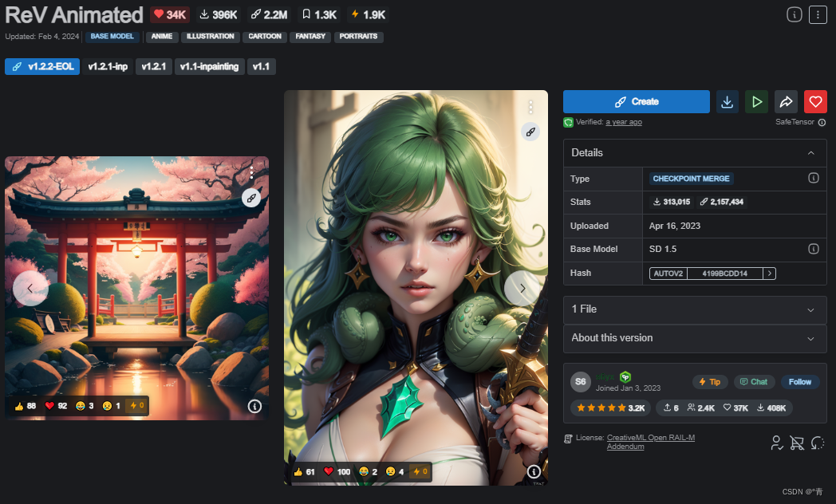Click the 1.9K buzz tips badge

[368, 14]
